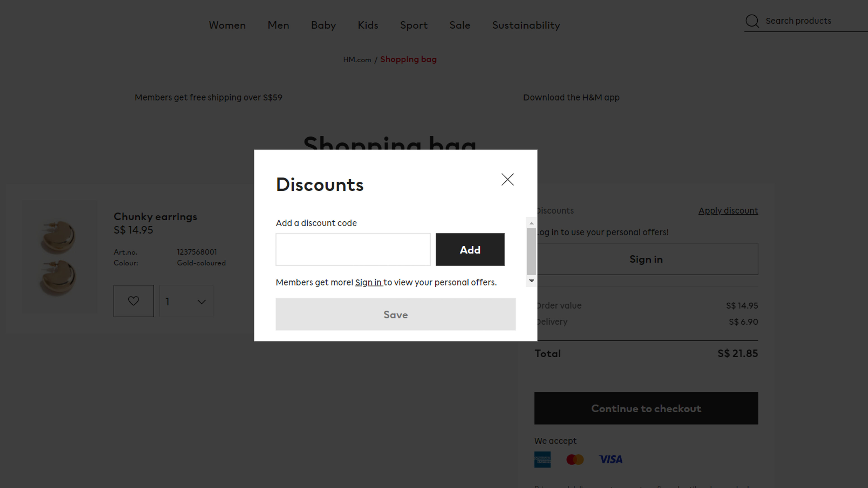Open the Women menu
868x488 pixels.
click(x=227, y=25)
